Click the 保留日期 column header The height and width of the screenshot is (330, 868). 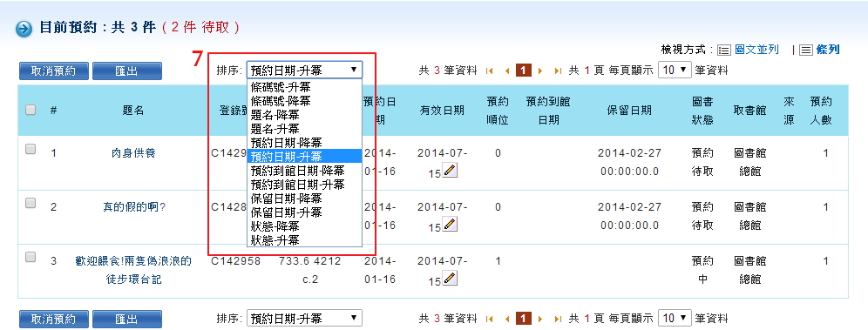[x=629, y=110]
